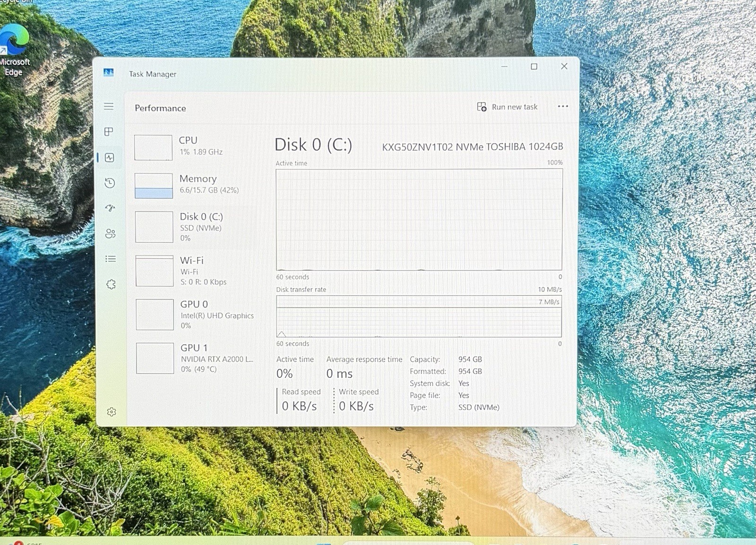This screenshot has height=545, width=756.
Task: Click Run new task button
Action: (x=507, y=107)
